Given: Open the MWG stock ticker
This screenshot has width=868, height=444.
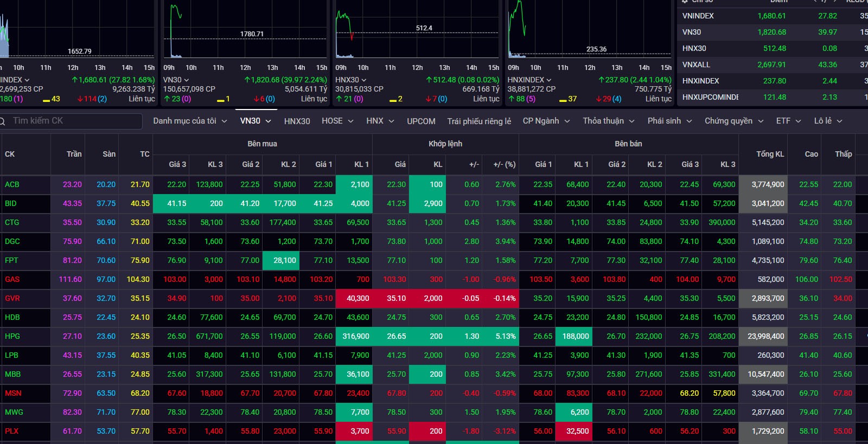Looking at the screenshot, I should click(14, 412).
